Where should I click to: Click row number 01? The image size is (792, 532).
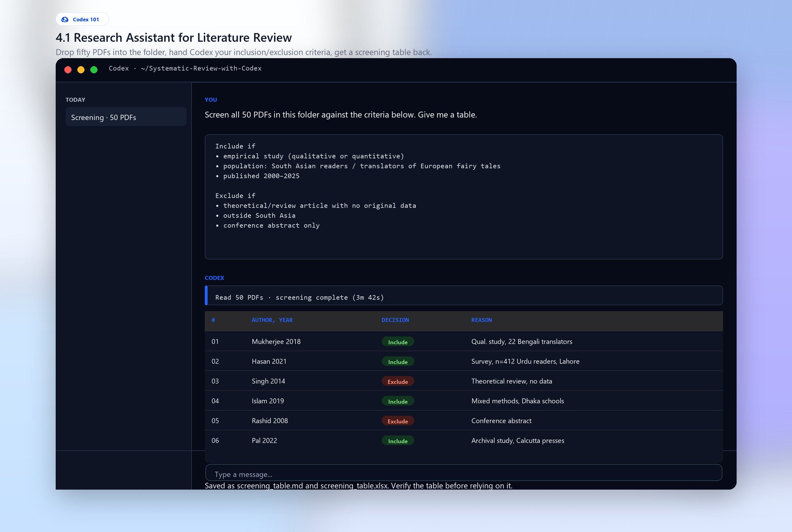[215, 341]
